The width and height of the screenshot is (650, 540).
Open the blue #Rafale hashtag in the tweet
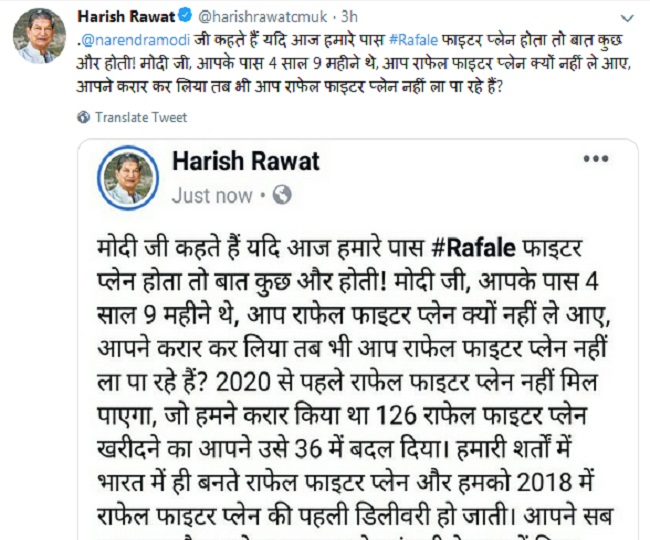(413, 40)
